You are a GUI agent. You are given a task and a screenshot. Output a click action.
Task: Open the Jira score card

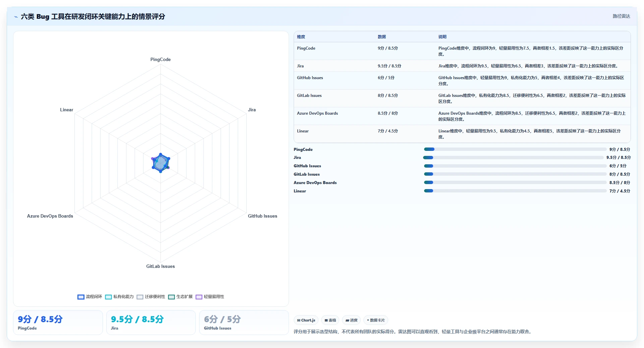[151, 323]
